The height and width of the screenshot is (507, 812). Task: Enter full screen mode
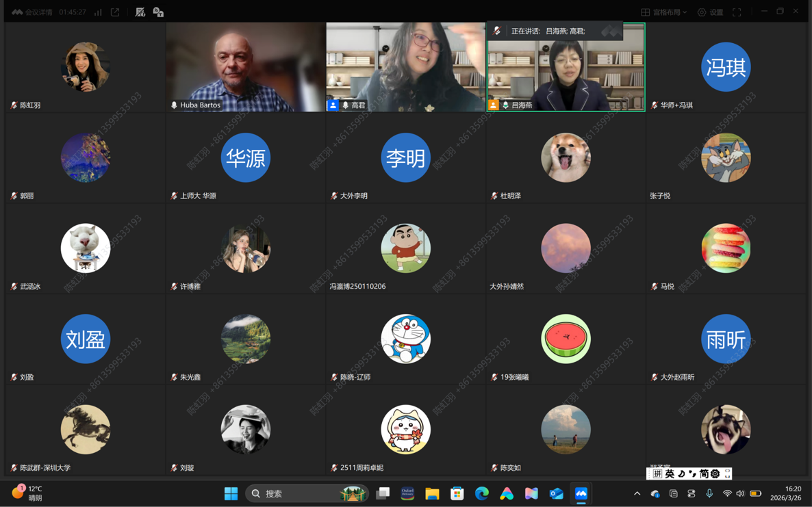click(737, 12)
